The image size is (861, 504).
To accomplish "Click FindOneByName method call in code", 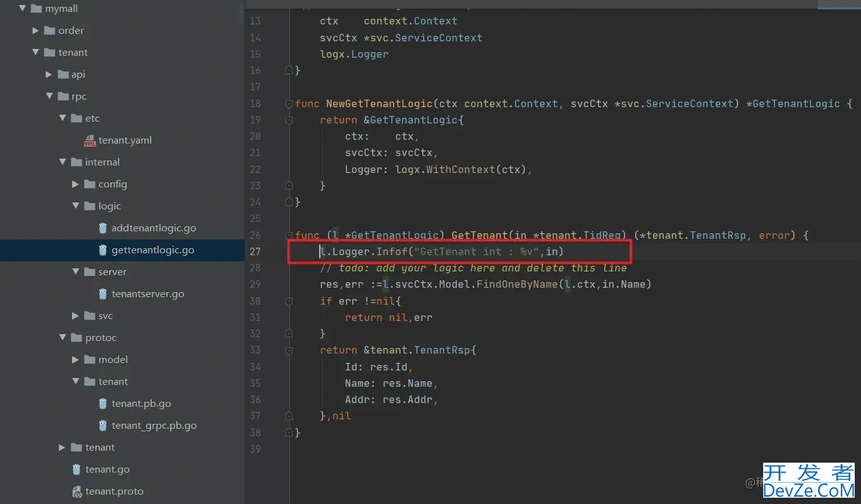I will coord(517,285).
